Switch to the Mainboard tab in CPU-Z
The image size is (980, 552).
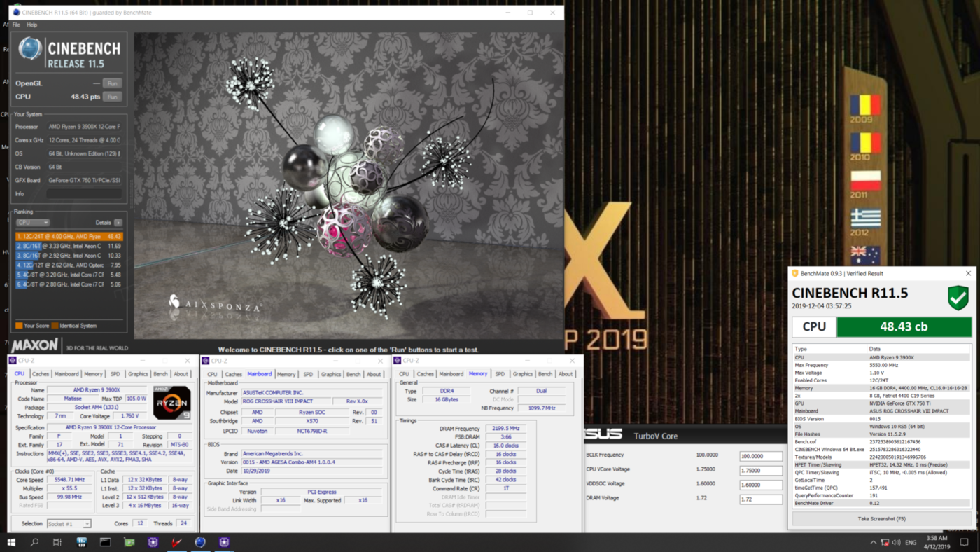click(259, 373)
